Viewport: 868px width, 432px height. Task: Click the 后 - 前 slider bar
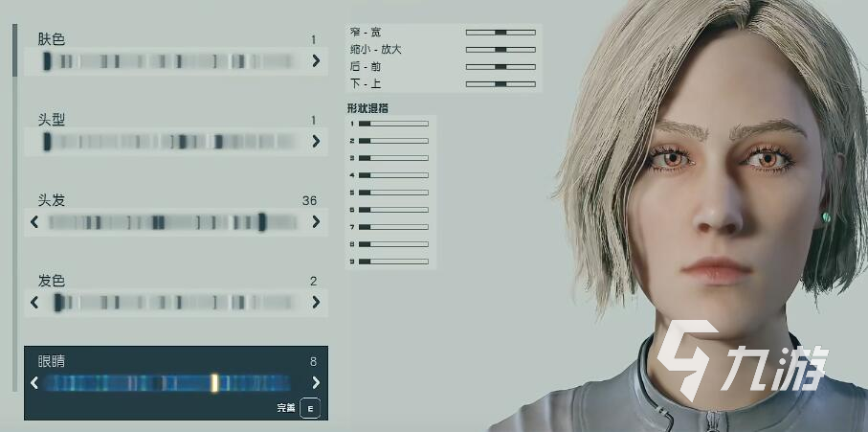tap(500, 67)
